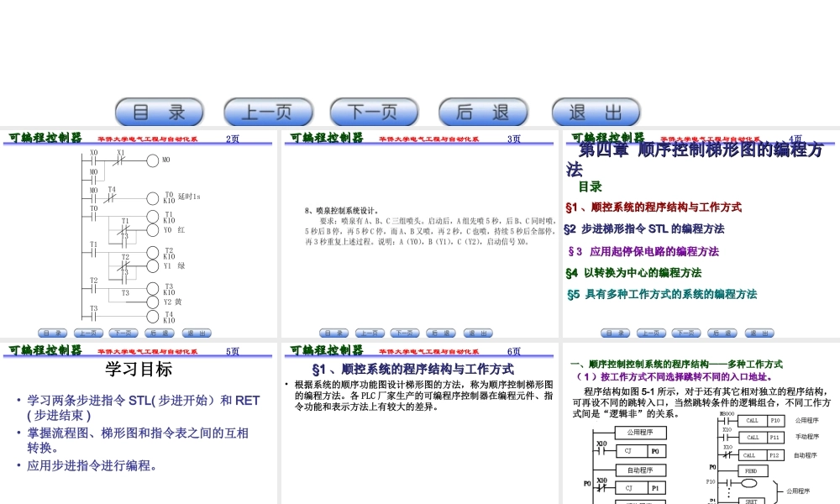The height and width of the screenshot is (504, 840).
Task: Click the large 上一页 navigation button
Action: [268, 112]
